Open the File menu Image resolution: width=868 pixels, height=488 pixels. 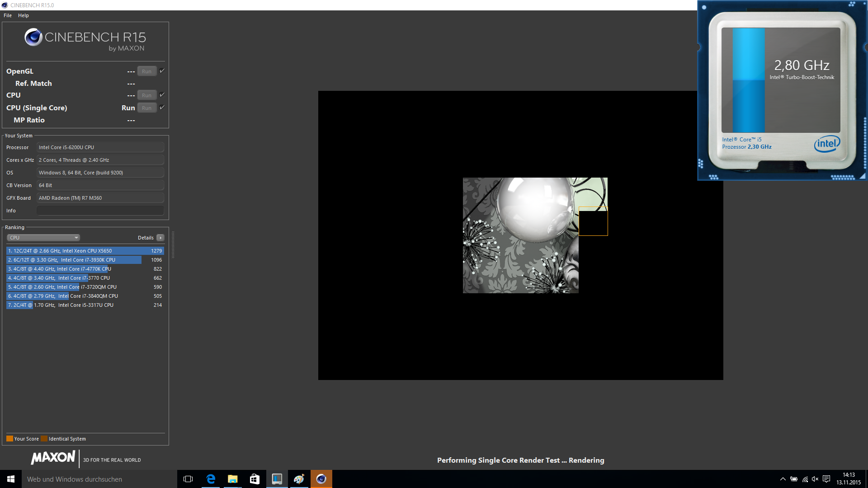[8, 15]
